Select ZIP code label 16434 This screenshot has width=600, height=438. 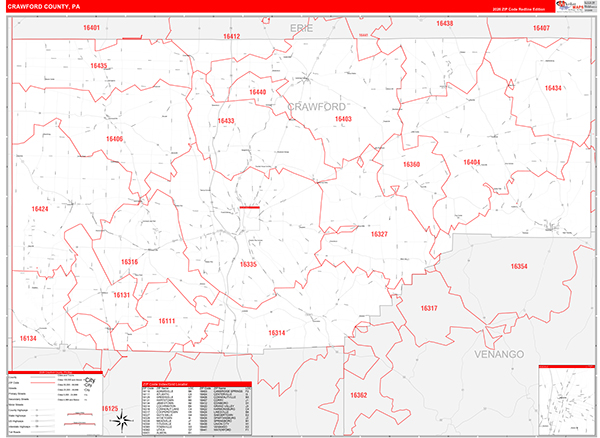(553, 88)
